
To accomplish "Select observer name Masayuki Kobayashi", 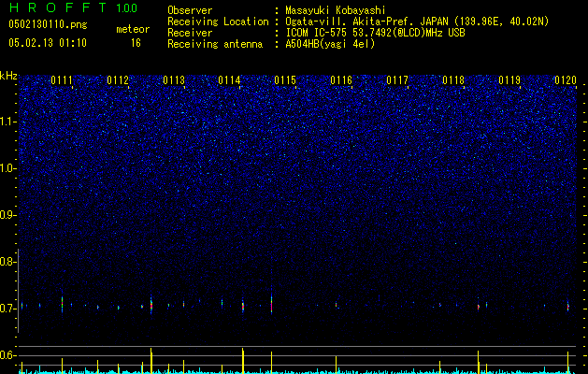I will tap(336, 10).
